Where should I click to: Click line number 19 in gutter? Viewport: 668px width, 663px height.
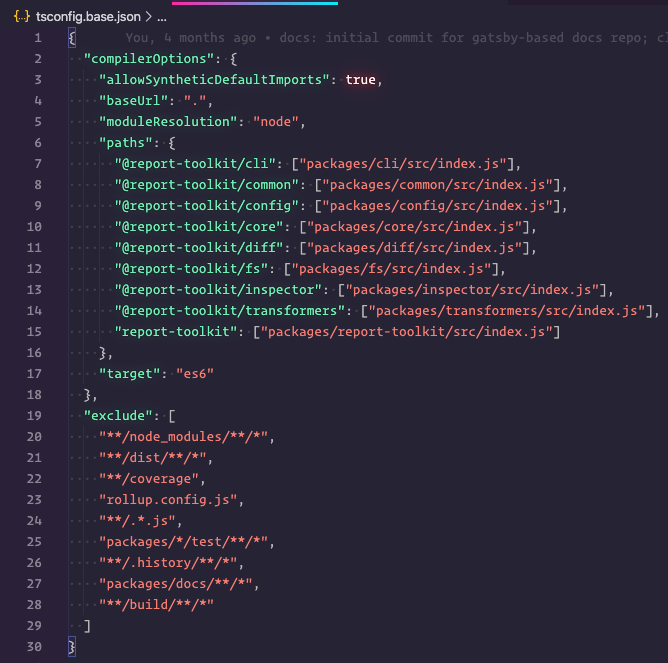click(x=34, y=416)
